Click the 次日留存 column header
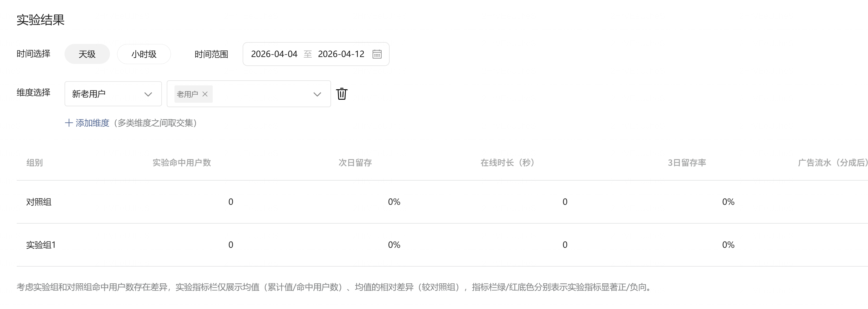 pyautogui.click(x=355, y=163)
